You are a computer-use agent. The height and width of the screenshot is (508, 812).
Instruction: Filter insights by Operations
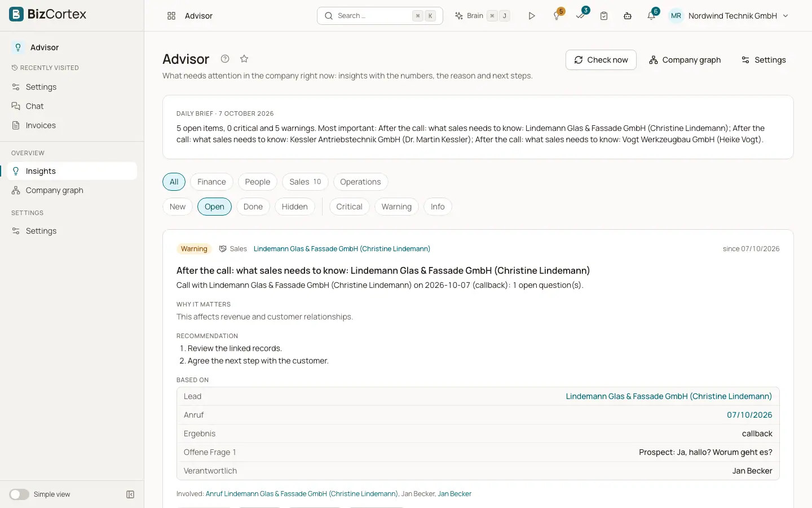click(x=360, y=182)
